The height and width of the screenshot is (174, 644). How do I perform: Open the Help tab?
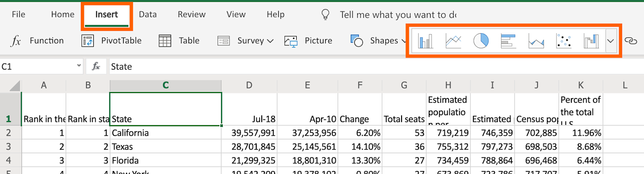(x=276, y=14)
